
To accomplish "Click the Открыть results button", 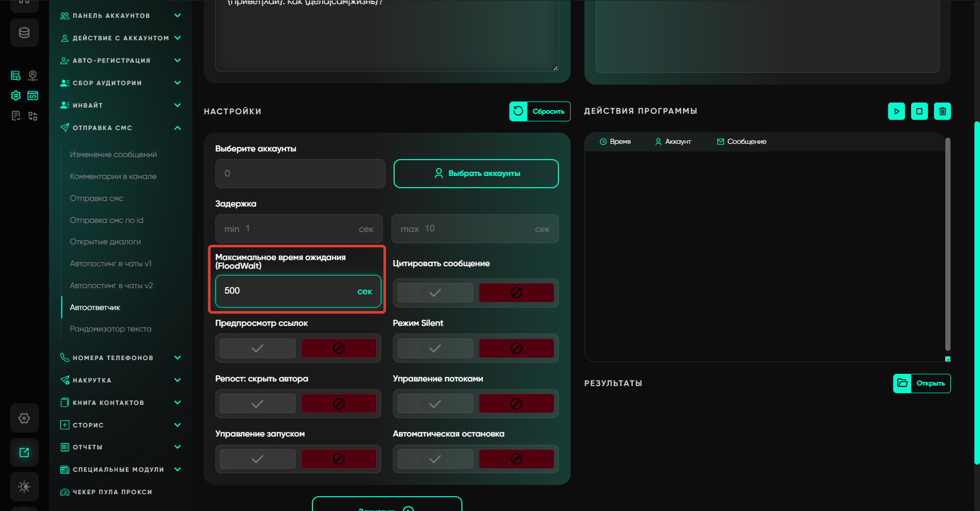I will tap(922, 384).
